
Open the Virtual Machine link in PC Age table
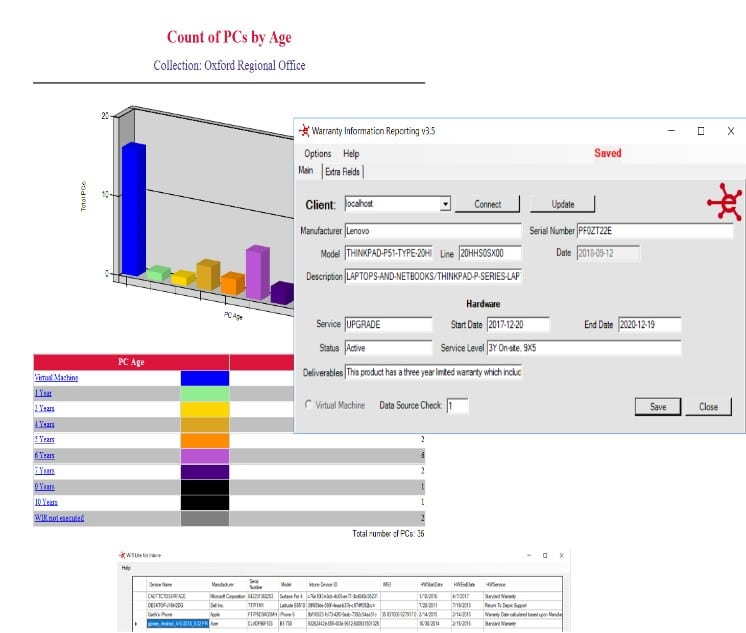click(56, 377)
